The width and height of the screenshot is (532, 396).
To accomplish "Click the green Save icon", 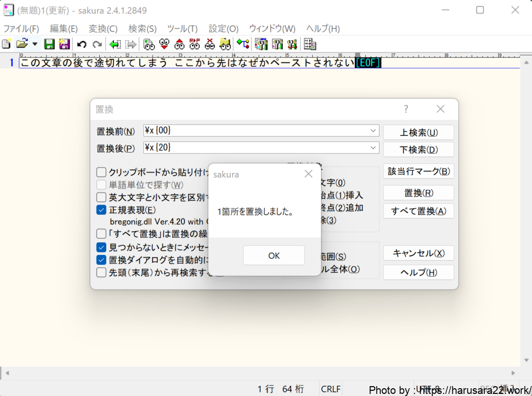I will click(49, 44).
